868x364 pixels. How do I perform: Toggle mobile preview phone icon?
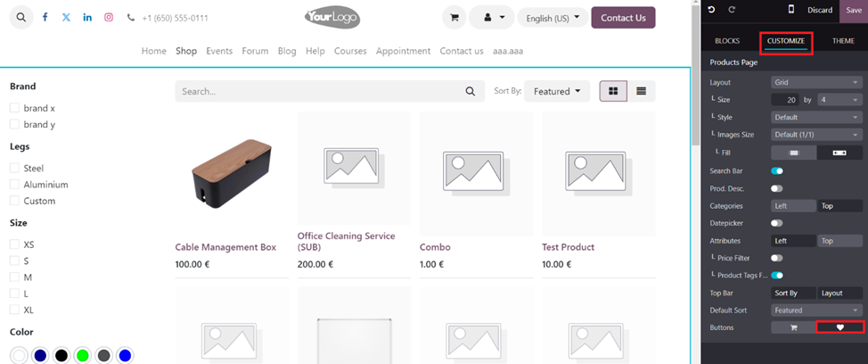[791, 10]
